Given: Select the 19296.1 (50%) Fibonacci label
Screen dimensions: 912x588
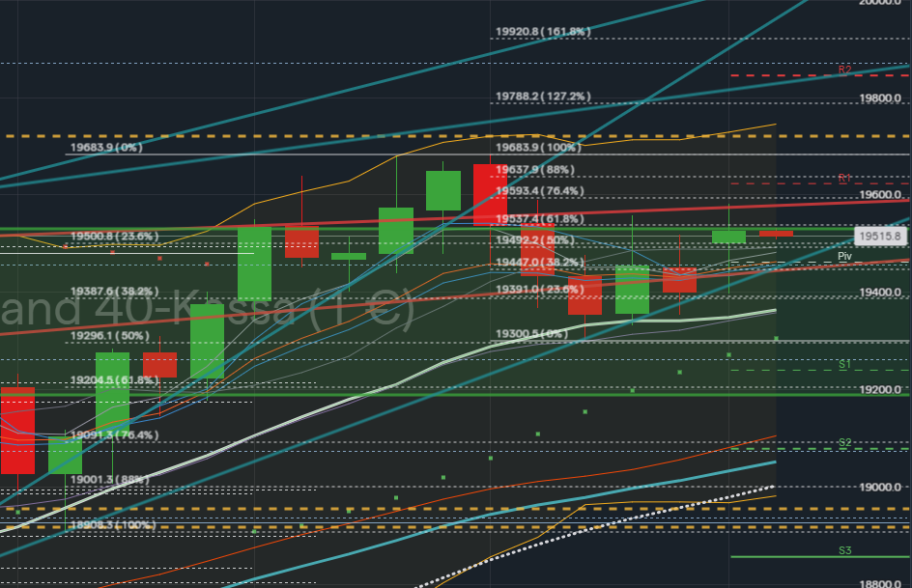Looking at the screenshot, I should click(x=111, y=335).
